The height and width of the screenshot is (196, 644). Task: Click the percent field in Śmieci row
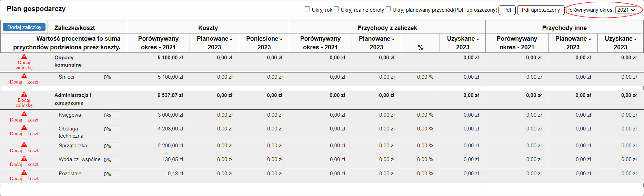coord(111,77)
